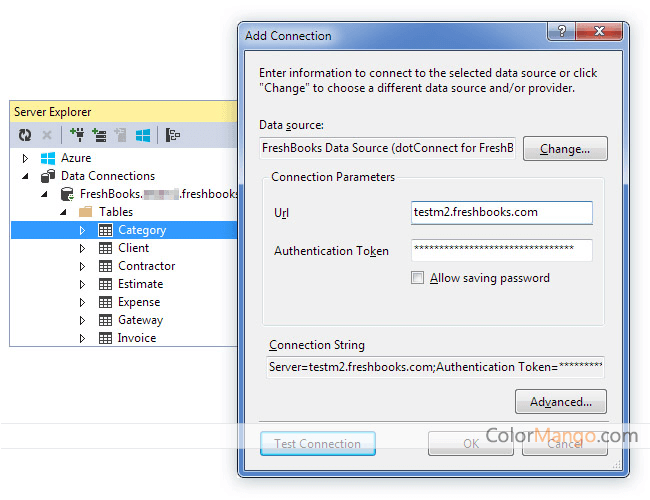Click the Cancel button
The width and height of the screenshot is (650, 500).
pyautogui.click(x=565, y=444)
